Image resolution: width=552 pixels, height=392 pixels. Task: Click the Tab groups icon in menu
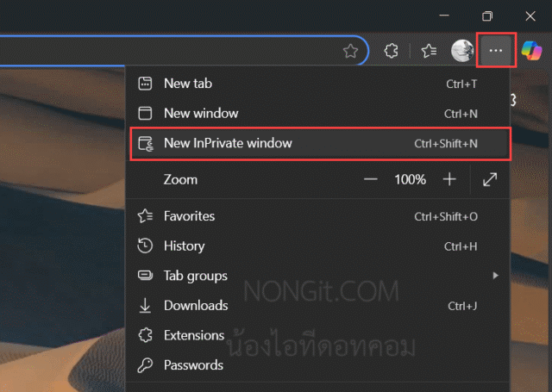pos(145,275)
